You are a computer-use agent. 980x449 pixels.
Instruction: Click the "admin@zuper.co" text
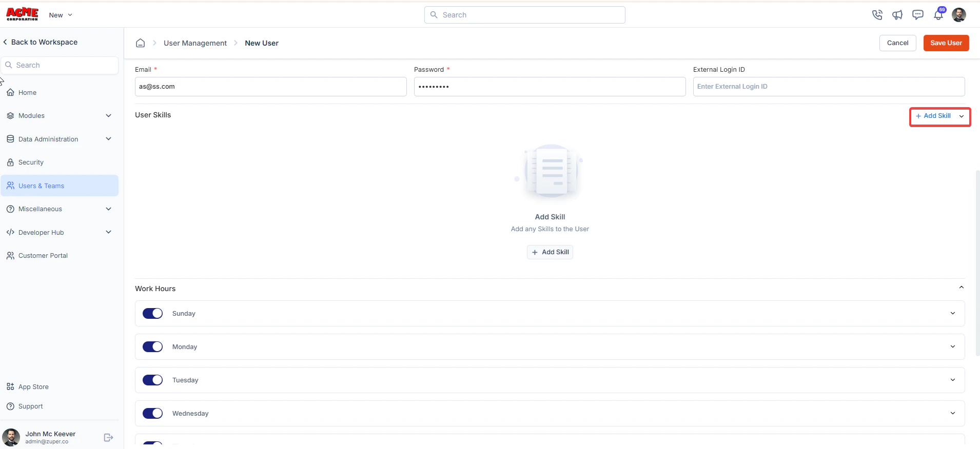click(47, 441)
